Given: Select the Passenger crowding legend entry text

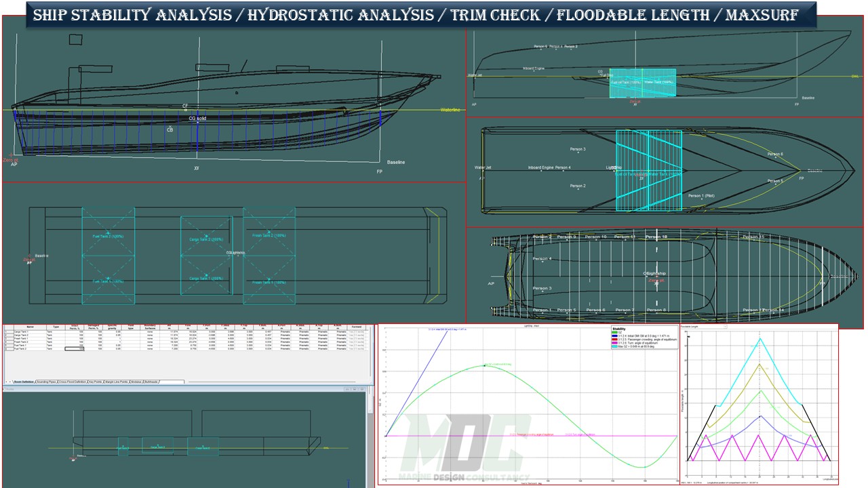Looking at the screenshot, I should click(648, 340).
